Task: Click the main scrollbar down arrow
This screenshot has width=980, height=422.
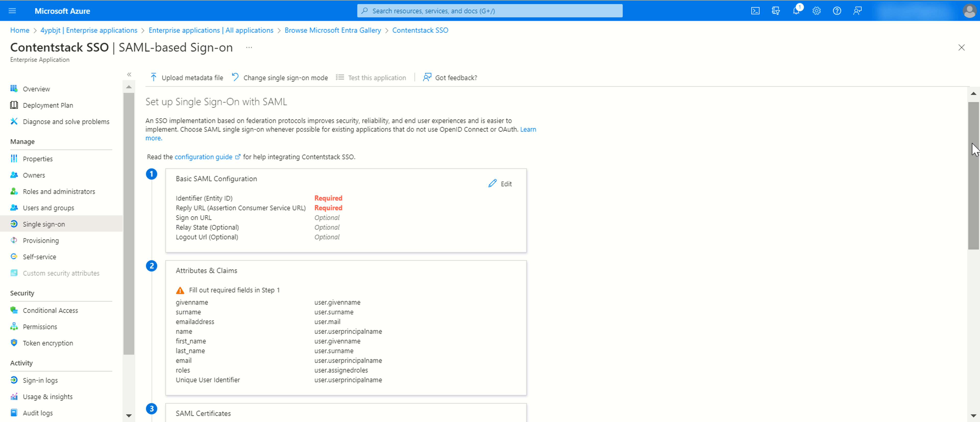Action: (x=973, y=416)
